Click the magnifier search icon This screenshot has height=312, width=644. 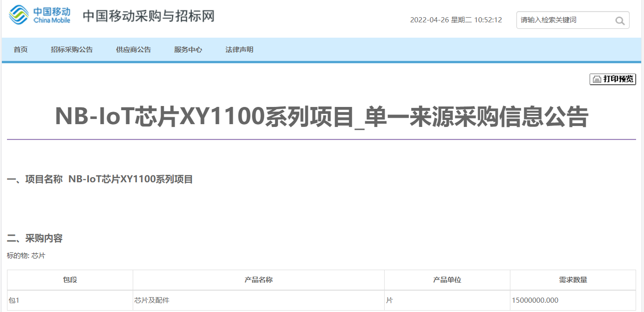coord(619,20)
